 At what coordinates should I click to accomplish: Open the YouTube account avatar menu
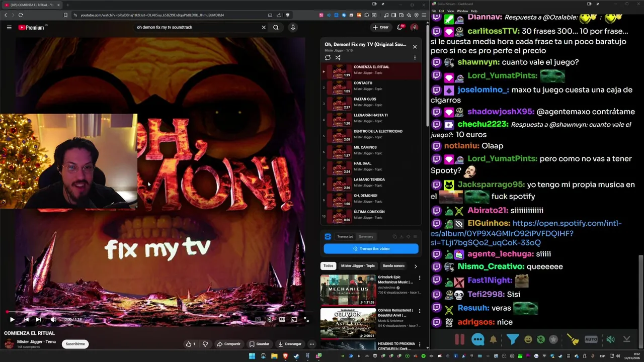tap(414, 27)
